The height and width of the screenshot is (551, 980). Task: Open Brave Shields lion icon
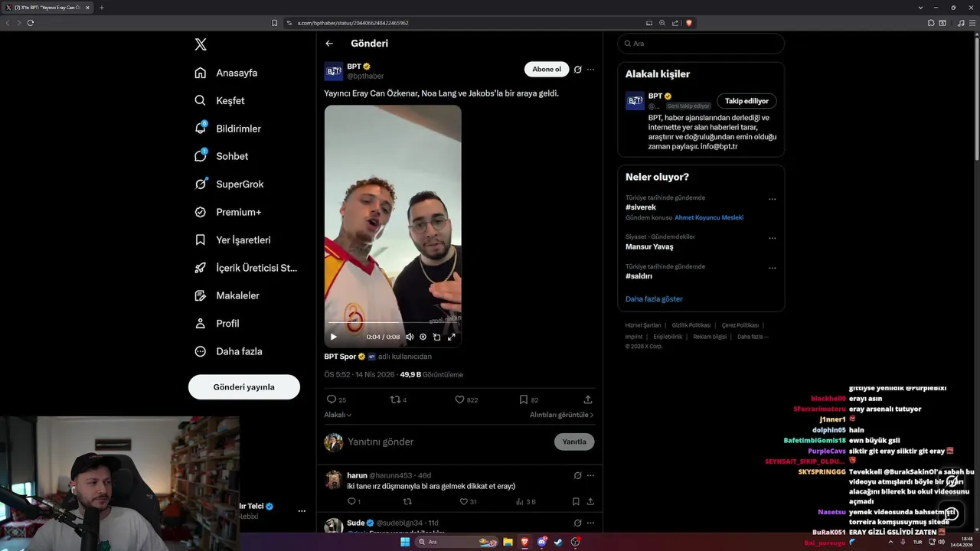(689, 23)
